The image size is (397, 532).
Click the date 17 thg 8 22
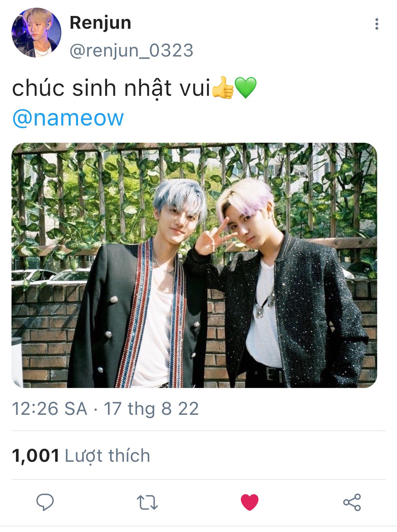151,409
